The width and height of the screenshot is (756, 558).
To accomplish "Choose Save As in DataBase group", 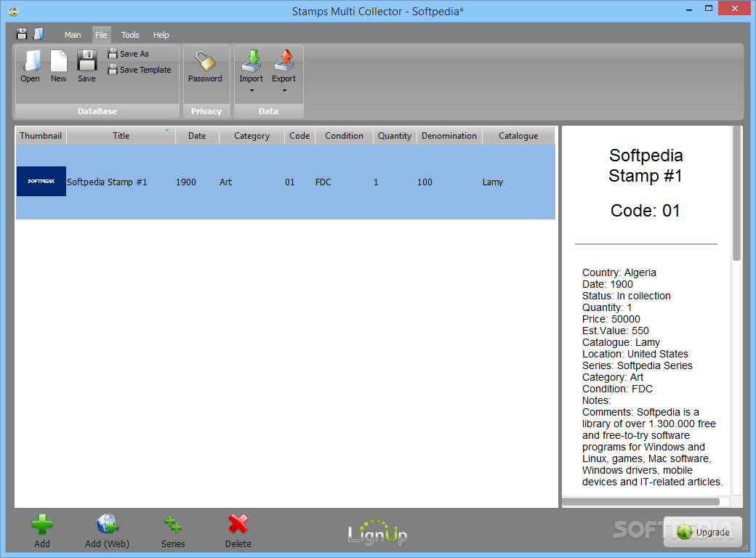I will [x=128, y=54].
